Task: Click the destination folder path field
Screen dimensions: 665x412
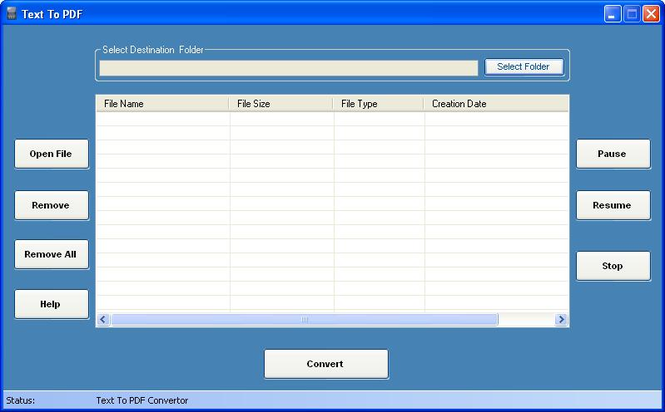Action: (289, 68)
